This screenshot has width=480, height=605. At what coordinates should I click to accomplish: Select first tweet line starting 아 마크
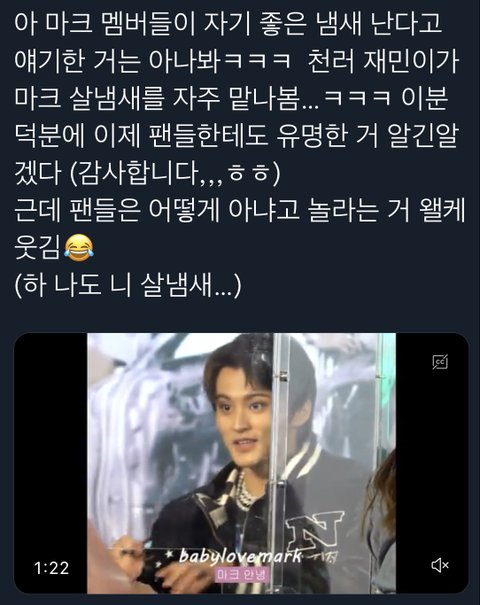[228, 24]
